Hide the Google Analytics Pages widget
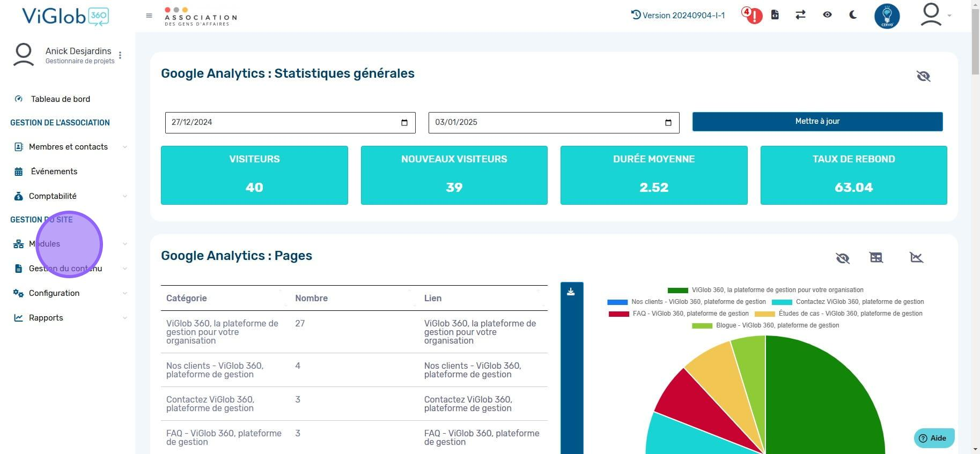 click(843, 258)
